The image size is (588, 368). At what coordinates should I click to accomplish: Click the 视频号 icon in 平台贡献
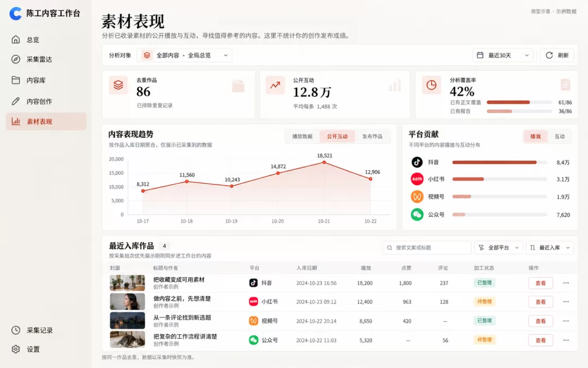417,197
